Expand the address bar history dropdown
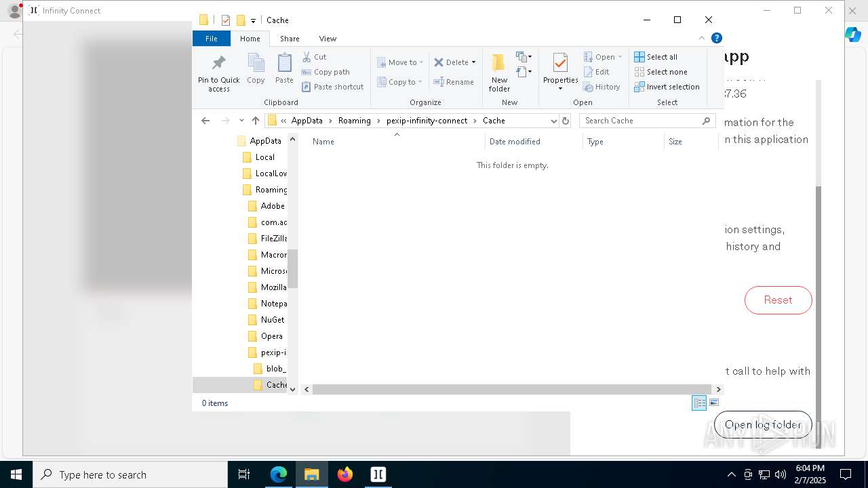Image resolution: width=868 pixels, height=488 pixels. coord(553,121)
